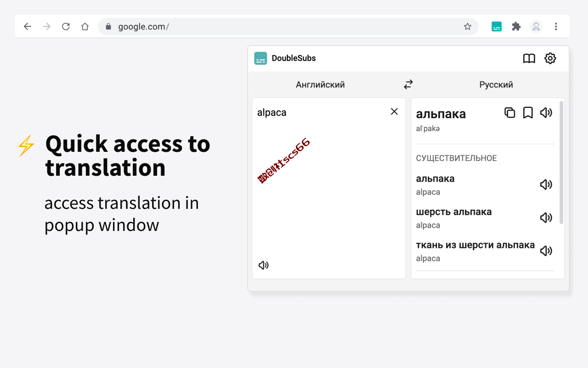Play audio for ткань из шерсти альпака

tap(546, 251)
